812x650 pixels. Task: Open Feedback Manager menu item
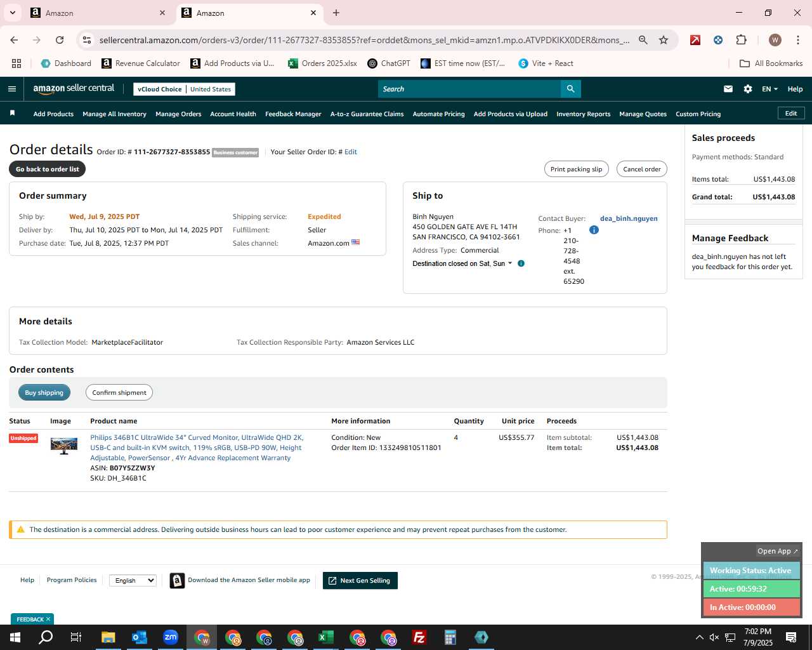pyautogui.click(x=293, y=114)
